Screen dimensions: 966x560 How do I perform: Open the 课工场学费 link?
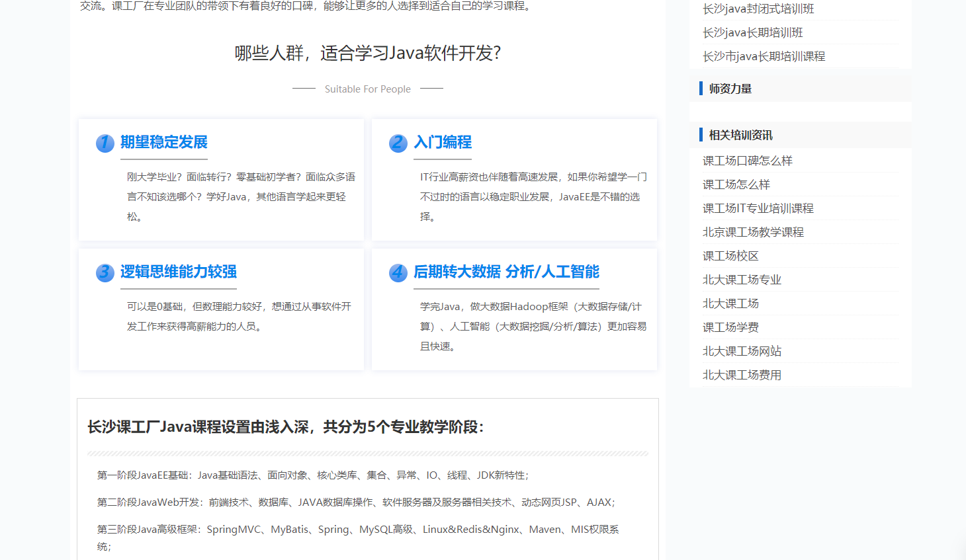tap(730, 327)
